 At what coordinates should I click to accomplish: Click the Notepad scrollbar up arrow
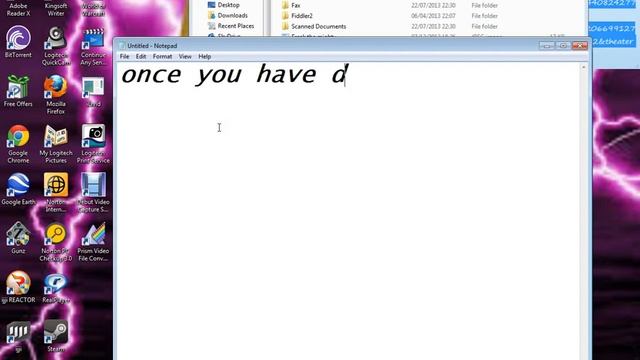click(583, 67)
